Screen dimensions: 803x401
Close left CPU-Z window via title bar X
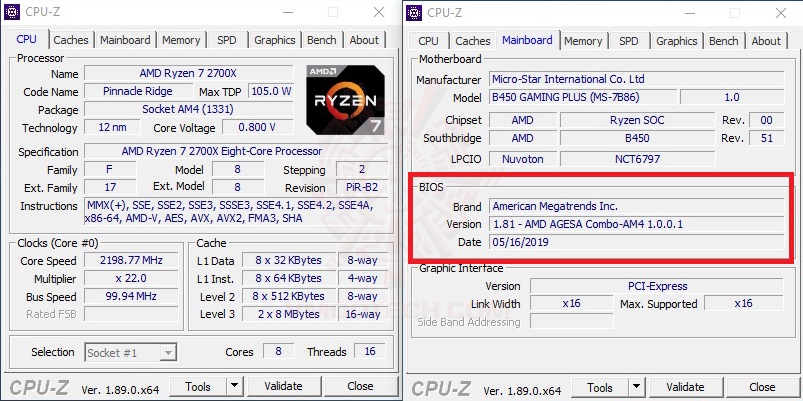[x=379, y=12]
